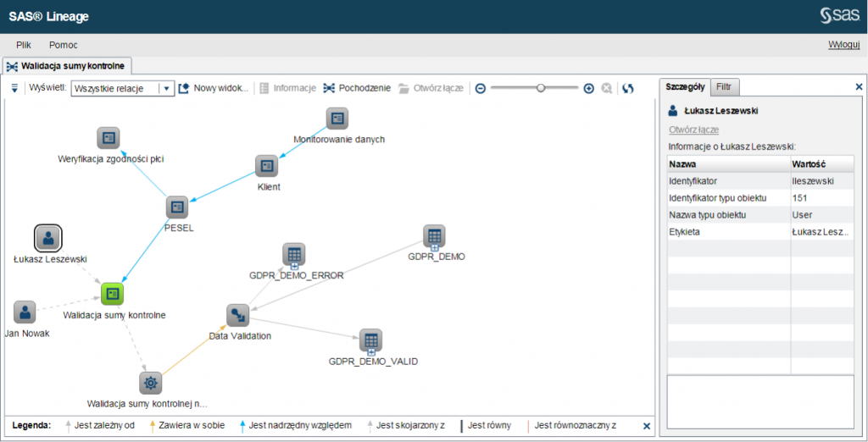868x442 pixels.
Task: Select the PESEL node icon
Action: tap(177, 207)
